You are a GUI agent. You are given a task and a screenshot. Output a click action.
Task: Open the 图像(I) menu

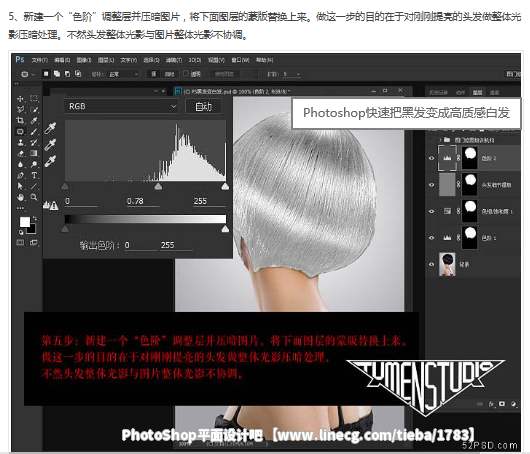(x=84, y=60)
